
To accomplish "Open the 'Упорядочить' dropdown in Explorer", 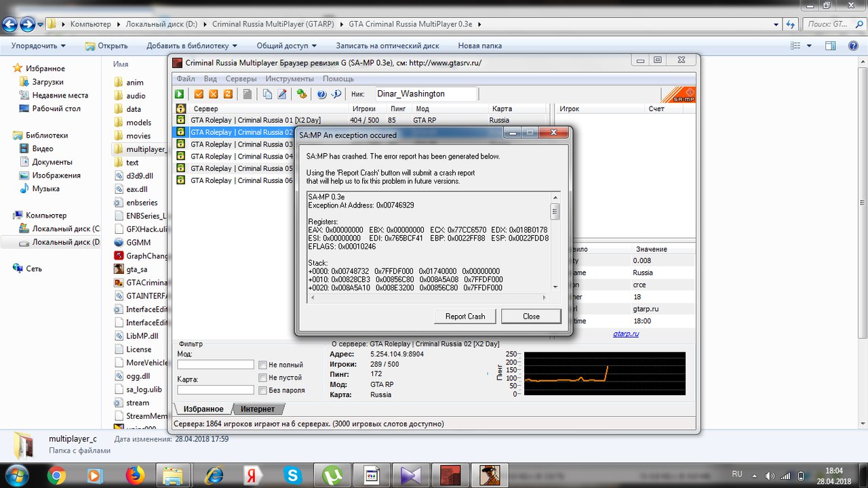I will (x=39, y=45).
